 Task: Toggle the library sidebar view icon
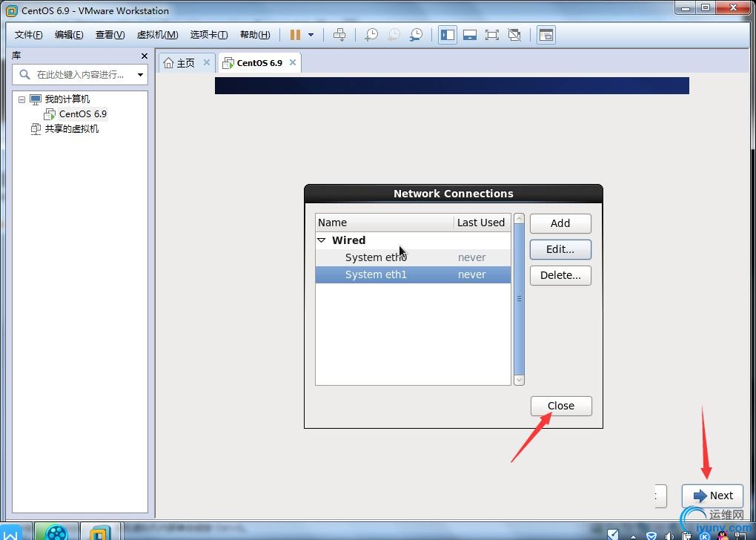click(x=448, y=35)
